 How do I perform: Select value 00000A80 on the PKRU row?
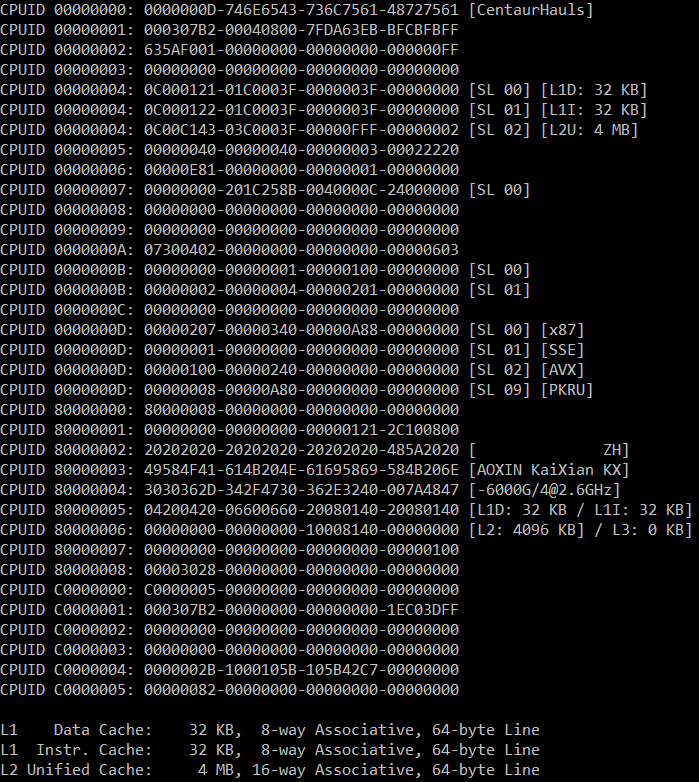pos(261,390)
